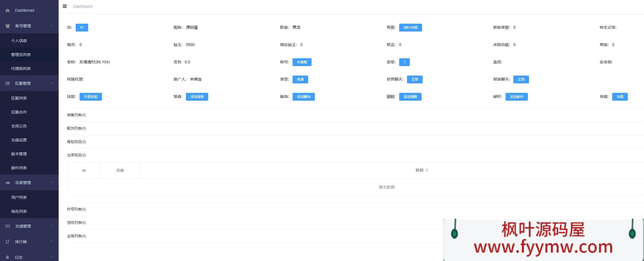Sort table by 数量 column arrows

pyautogui.click(x=427, y=170)
